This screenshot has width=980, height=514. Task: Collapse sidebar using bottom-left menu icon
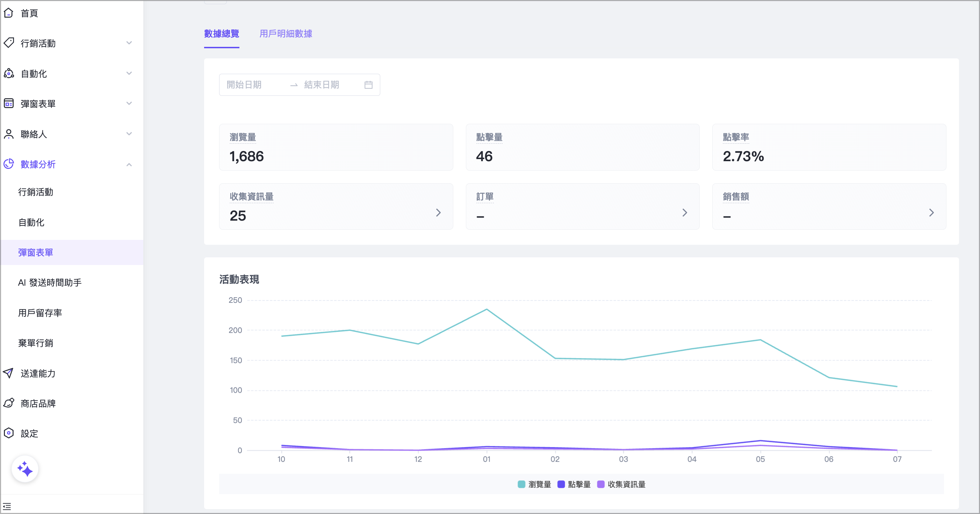(x=7, y=506)
